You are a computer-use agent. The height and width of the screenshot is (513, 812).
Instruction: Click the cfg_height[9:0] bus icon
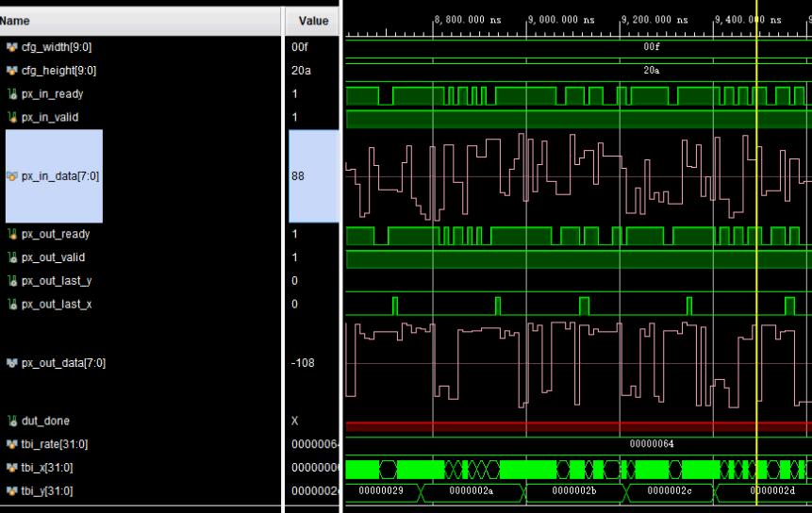point(12,71)
